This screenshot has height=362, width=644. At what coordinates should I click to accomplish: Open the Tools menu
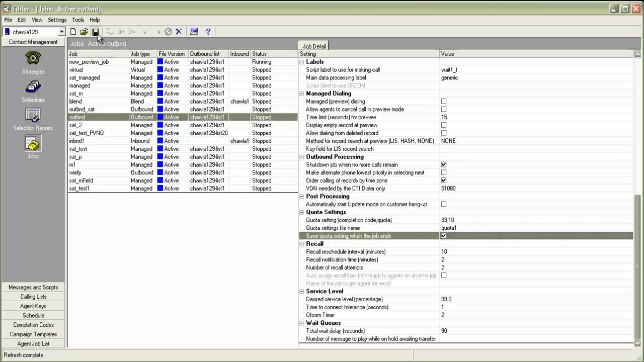tap(78, 20)
